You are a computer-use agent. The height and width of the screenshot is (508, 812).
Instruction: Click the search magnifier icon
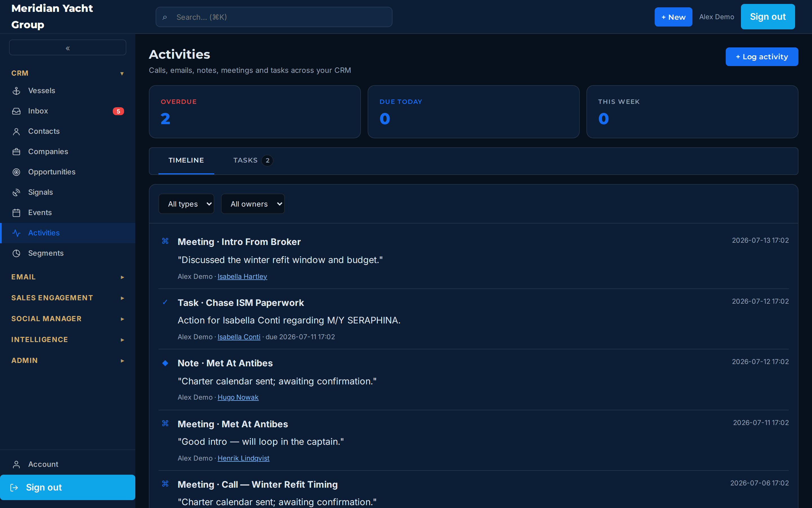coord(165,17)
